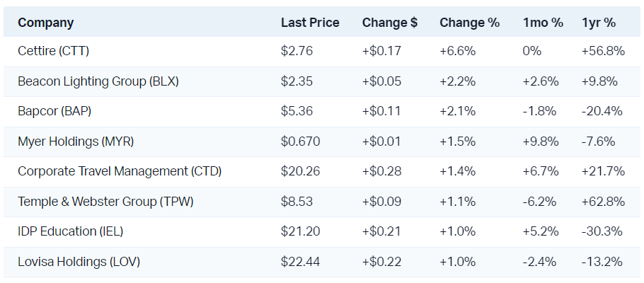The height and width of the screenshot is (283, 644).
Task: Open Myer Holdings (MYR) stock entry
Action: click(x=76, y=141)
